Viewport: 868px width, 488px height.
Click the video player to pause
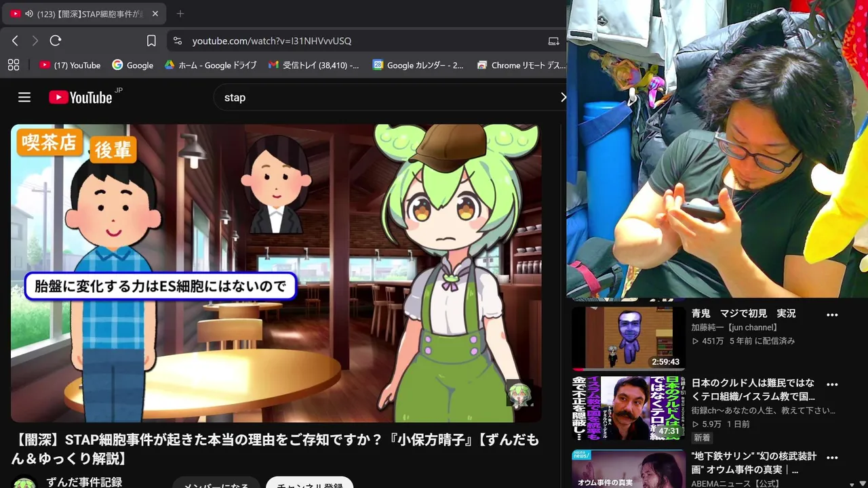[276, 273]
